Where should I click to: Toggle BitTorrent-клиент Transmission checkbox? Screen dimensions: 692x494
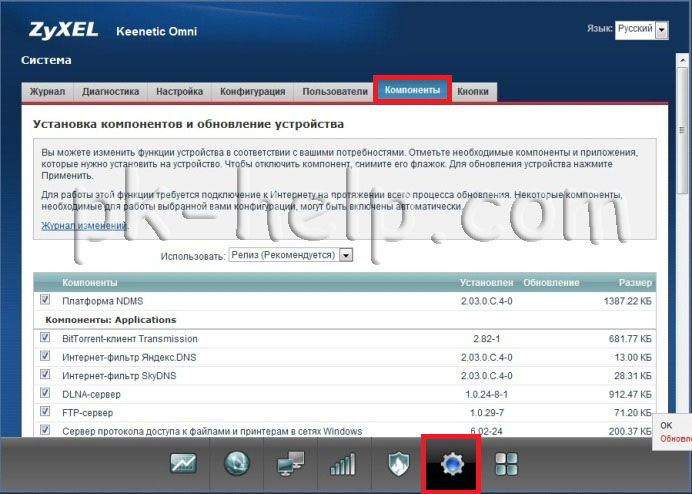pyautogui.click(x=45, y=338)
